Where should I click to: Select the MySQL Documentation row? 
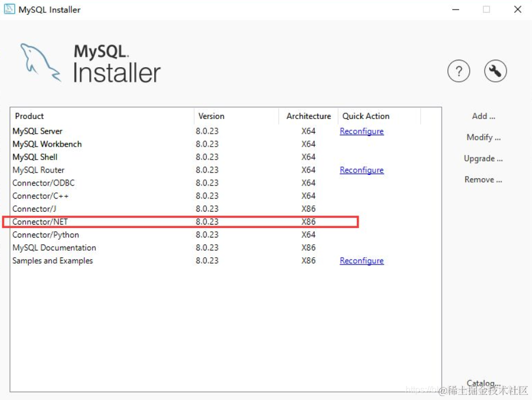tap(226, 248)
